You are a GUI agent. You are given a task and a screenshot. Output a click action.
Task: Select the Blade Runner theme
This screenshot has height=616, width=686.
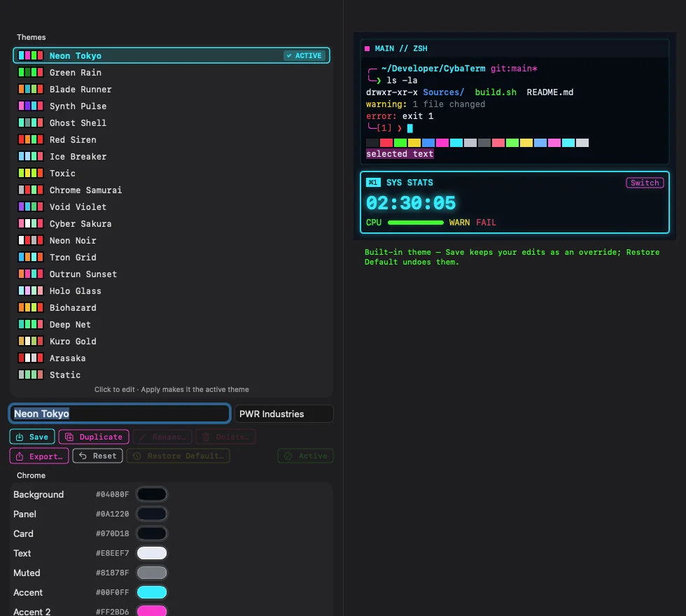click(x=171, y=90)
